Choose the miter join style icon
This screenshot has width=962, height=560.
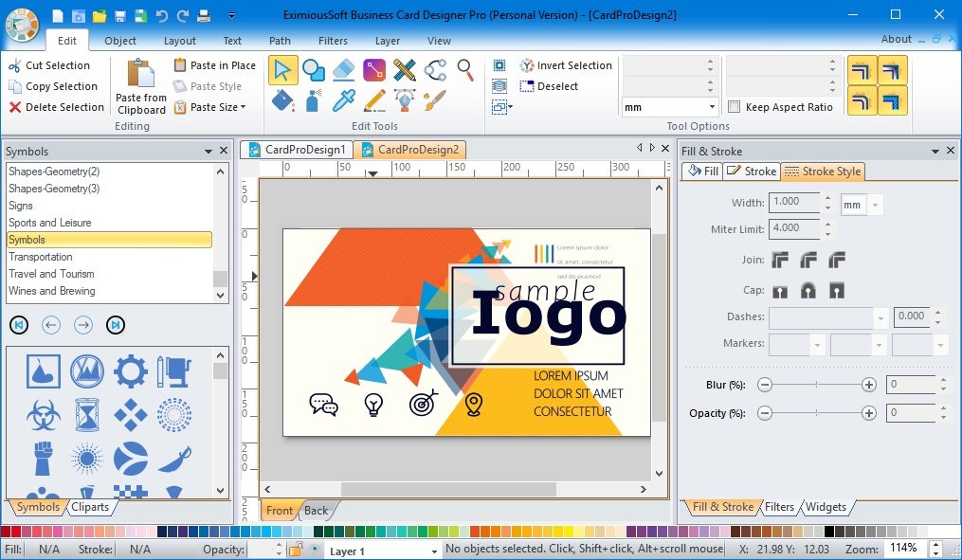[780, 260]
